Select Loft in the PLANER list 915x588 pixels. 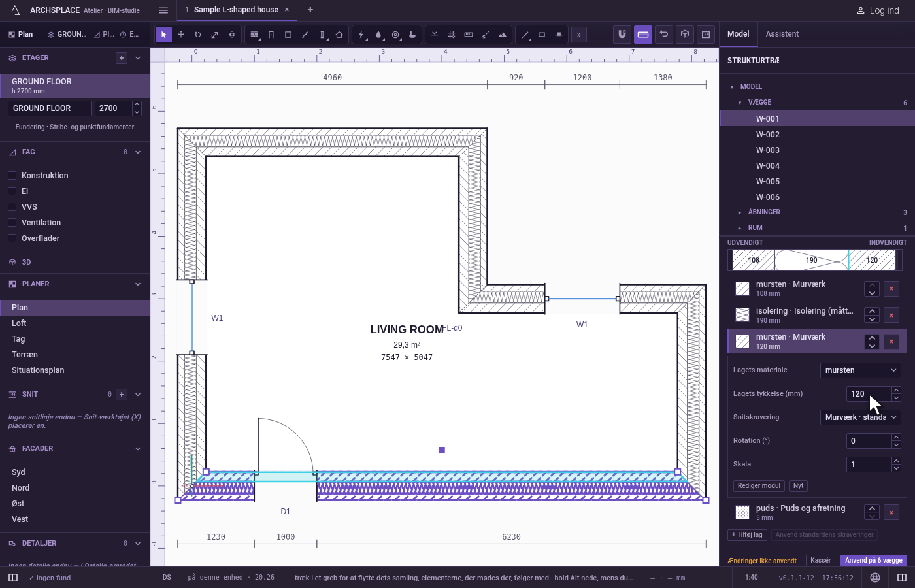pos(75,323)
